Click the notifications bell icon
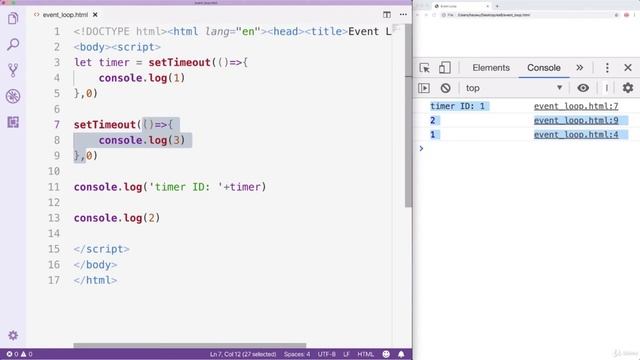The image size is (640, 360). coord(401,354)
